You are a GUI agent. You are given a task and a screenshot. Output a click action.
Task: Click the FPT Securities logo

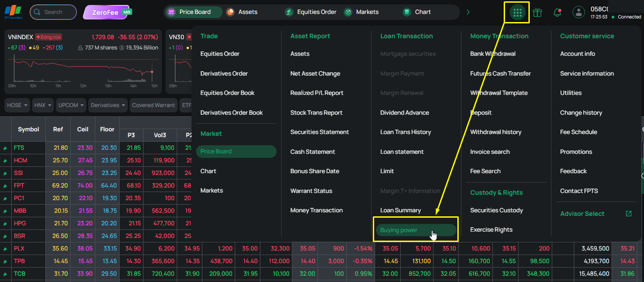tap(13, 12)
